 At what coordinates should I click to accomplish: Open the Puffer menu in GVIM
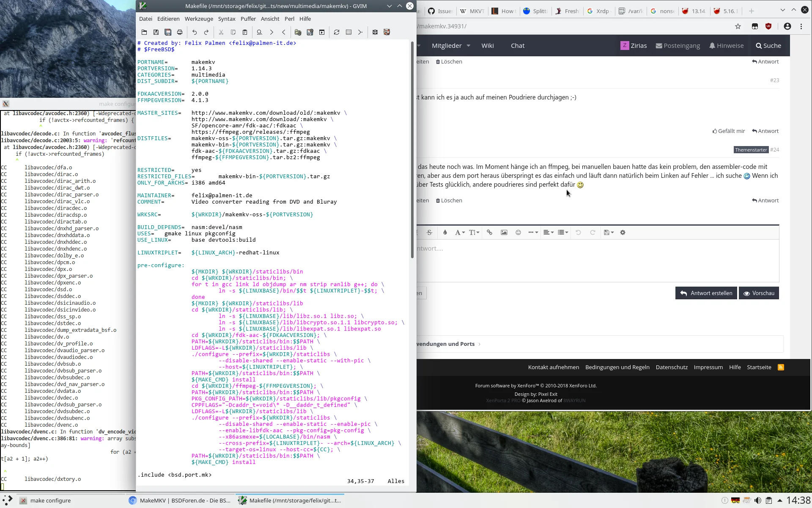tap(248, 19)
